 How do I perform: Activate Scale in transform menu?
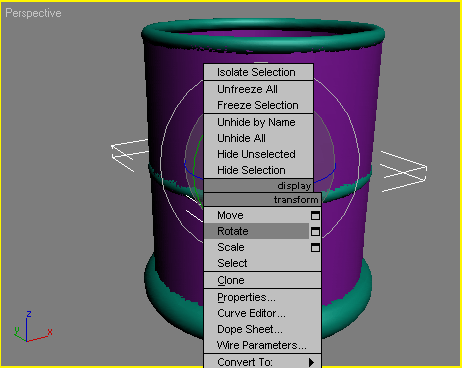click(x=257, y=247)
